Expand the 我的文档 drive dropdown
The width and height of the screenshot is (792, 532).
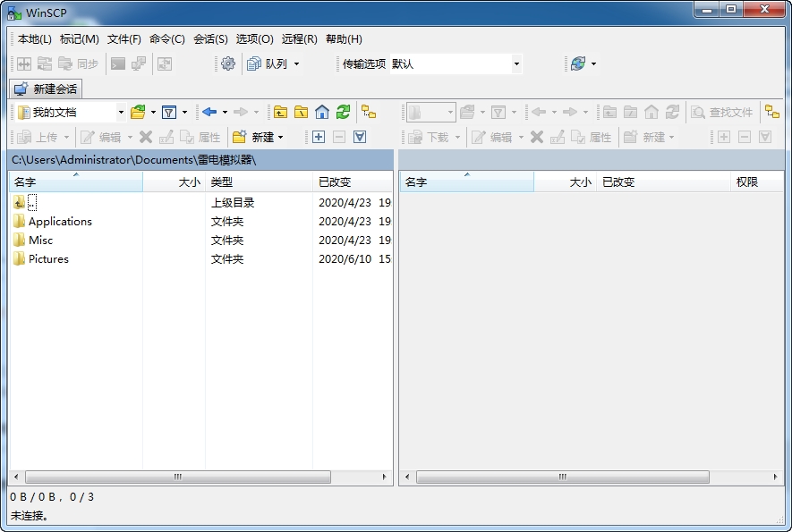[x=121, y=113]
